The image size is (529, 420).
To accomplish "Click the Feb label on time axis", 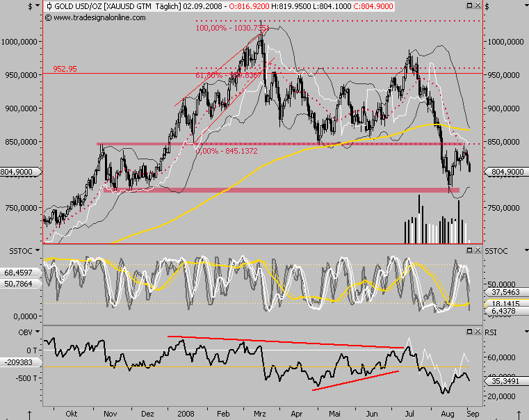I will coord(223,414).
